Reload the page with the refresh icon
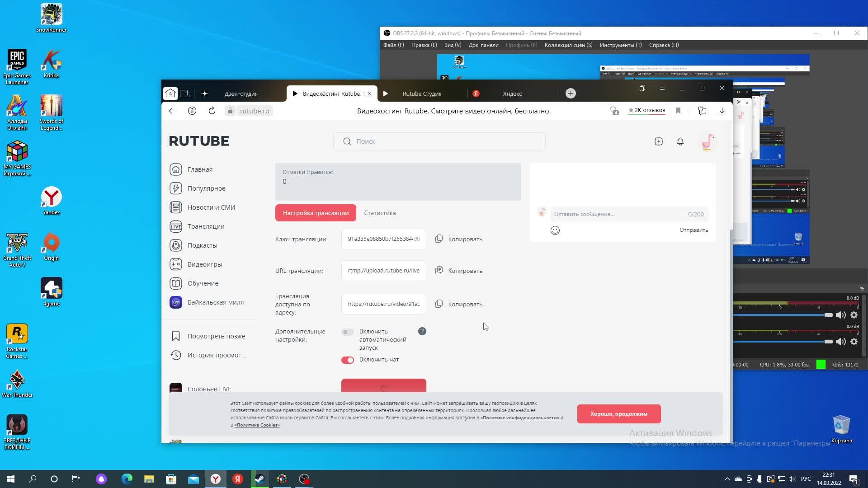 click(x=212, y=111)
